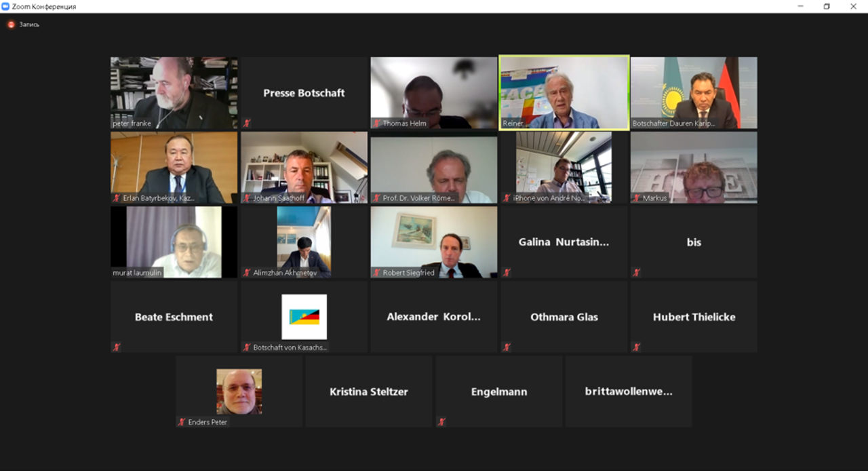Select Robert Siegfried's video tile

pyautogui.click(x=434, y=242)
